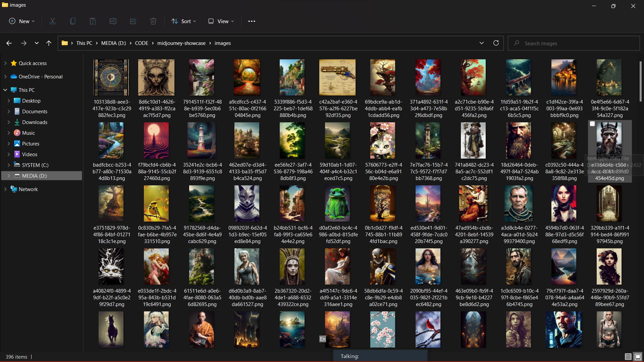Tick the selection checkbox on the highlighted thumbnail

point(592,124)
